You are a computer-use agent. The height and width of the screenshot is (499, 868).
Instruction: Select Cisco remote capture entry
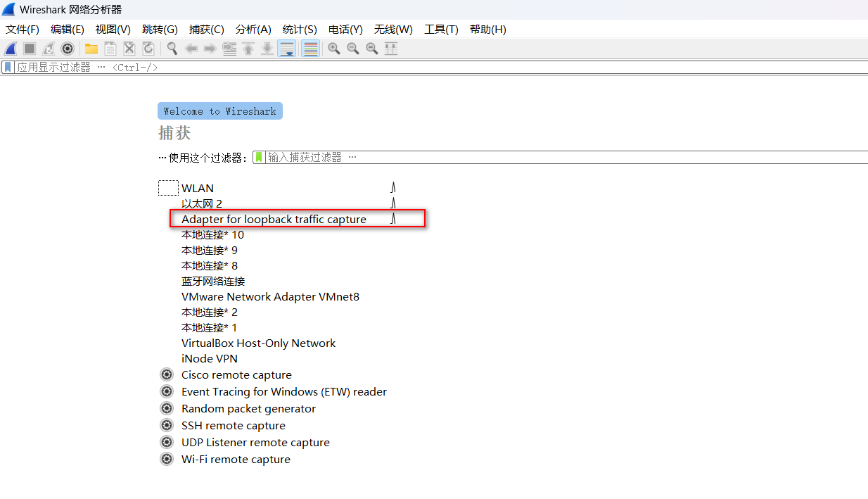[236, 374]
